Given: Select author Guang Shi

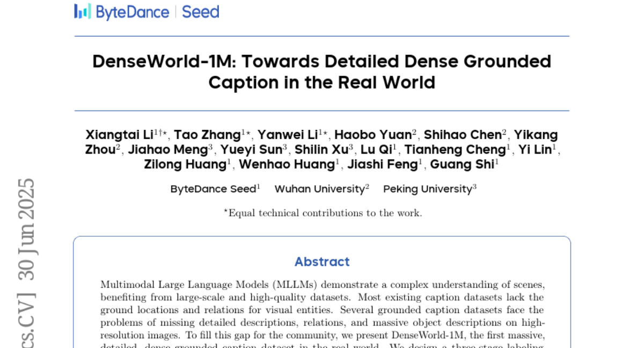Looking at the screenshot, I should 462,165.
